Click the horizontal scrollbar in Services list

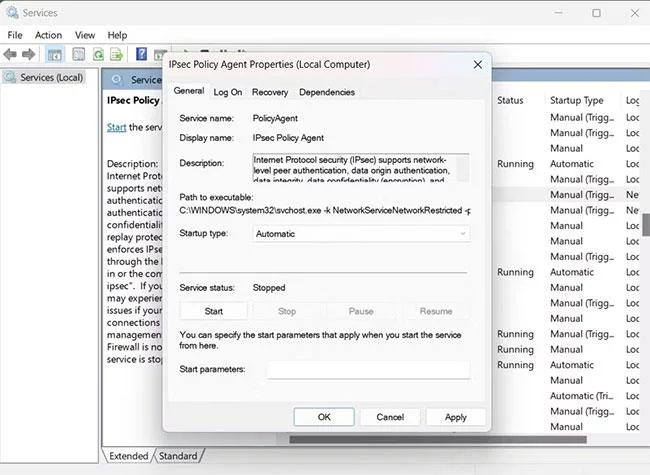tap(438, 439)
